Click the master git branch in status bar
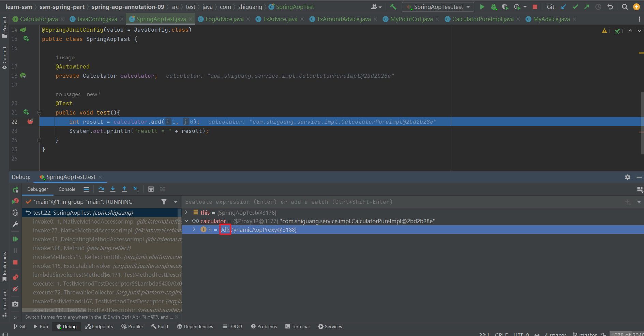 (x=584, y=334)
